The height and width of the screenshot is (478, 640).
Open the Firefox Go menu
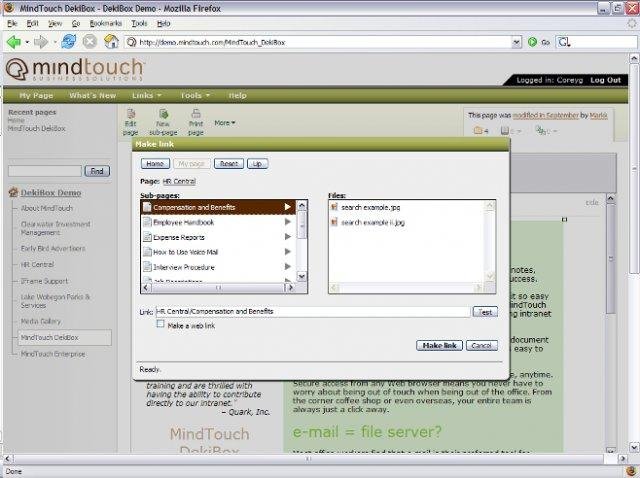[x=76, y=23]
